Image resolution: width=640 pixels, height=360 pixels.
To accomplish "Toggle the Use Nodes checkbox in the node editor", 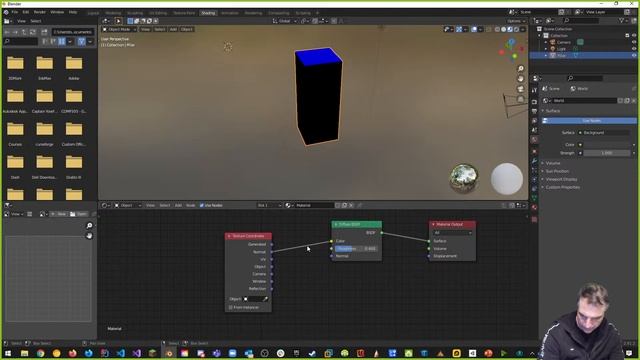I will 202,205.
